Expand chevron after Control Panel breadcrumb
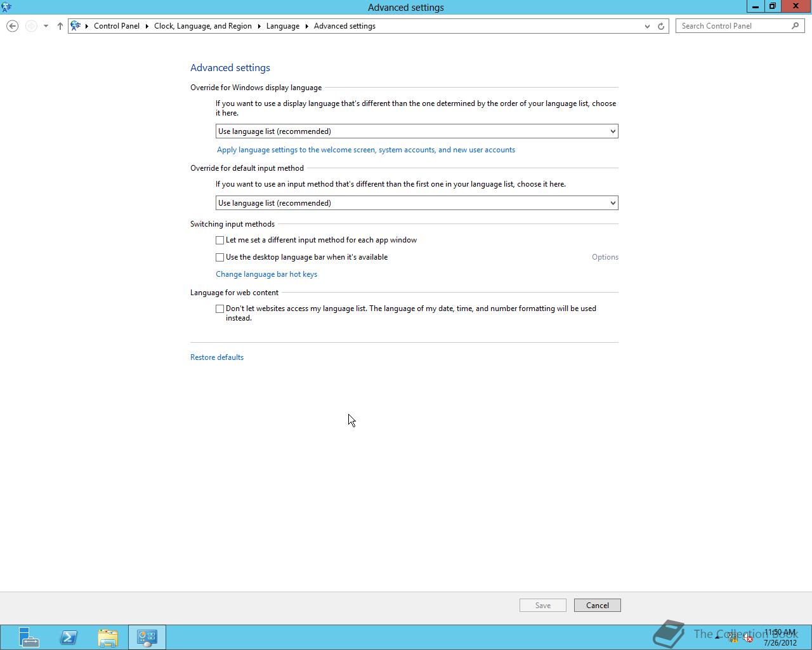Viewport: 812px width, 650px height. point(147,26)
